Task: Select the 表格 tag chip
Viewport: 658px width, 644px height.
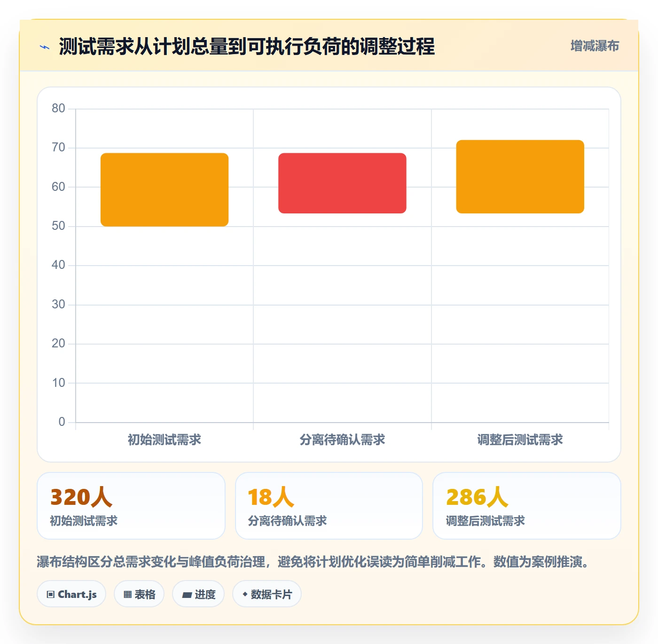Action: coord(139,594)
